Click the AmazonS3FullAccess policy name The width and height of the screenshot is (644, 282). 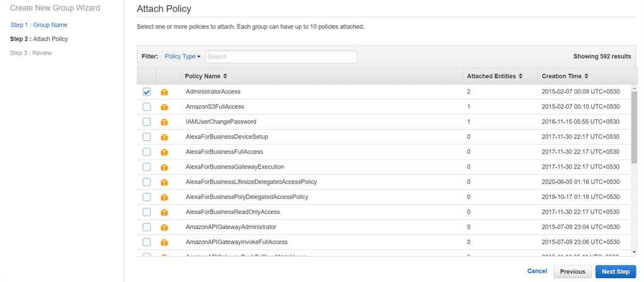coord(215,107)
